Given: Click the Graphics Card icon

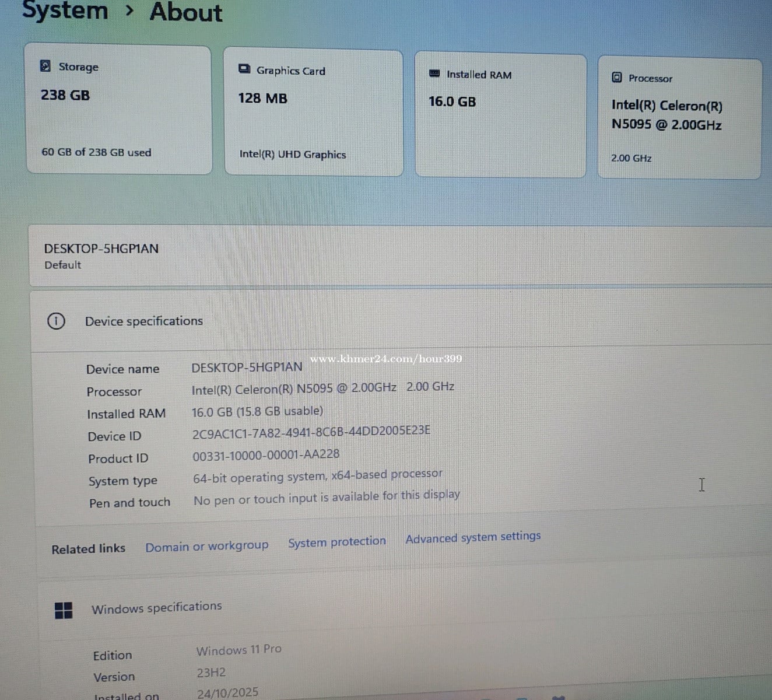Looking at the screenshot, I should point(244,69).
